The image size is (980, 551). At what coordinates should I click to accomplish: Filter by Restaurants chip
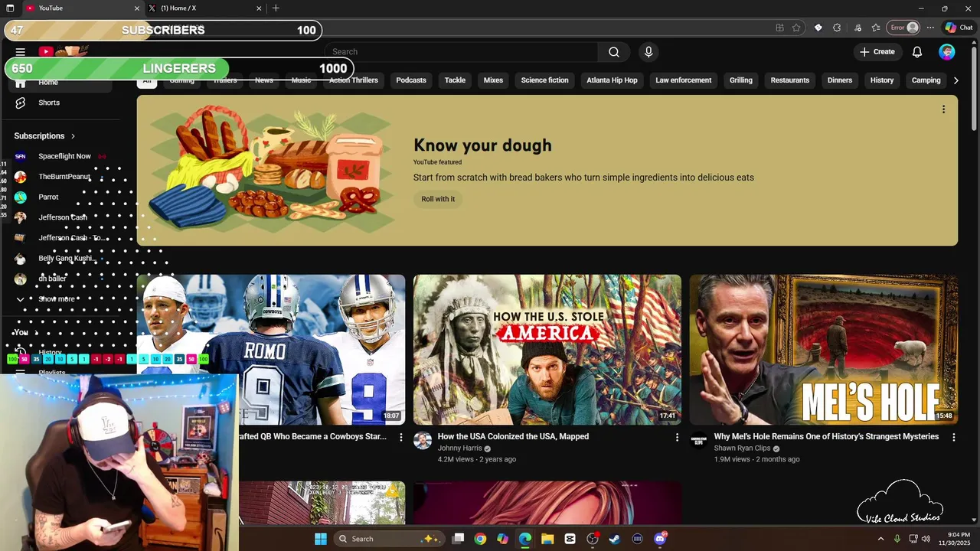(x=790, y=80)
